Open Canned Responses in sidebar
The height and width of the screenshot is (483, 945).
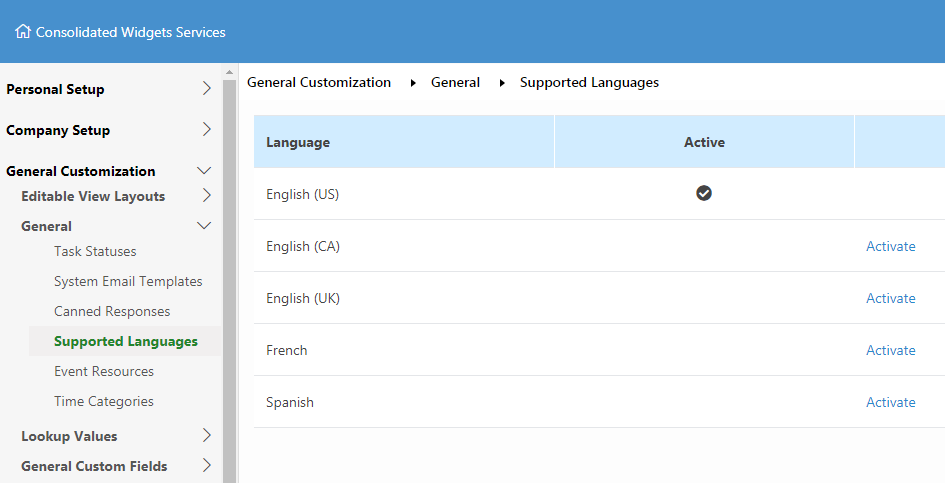point(112,312)
